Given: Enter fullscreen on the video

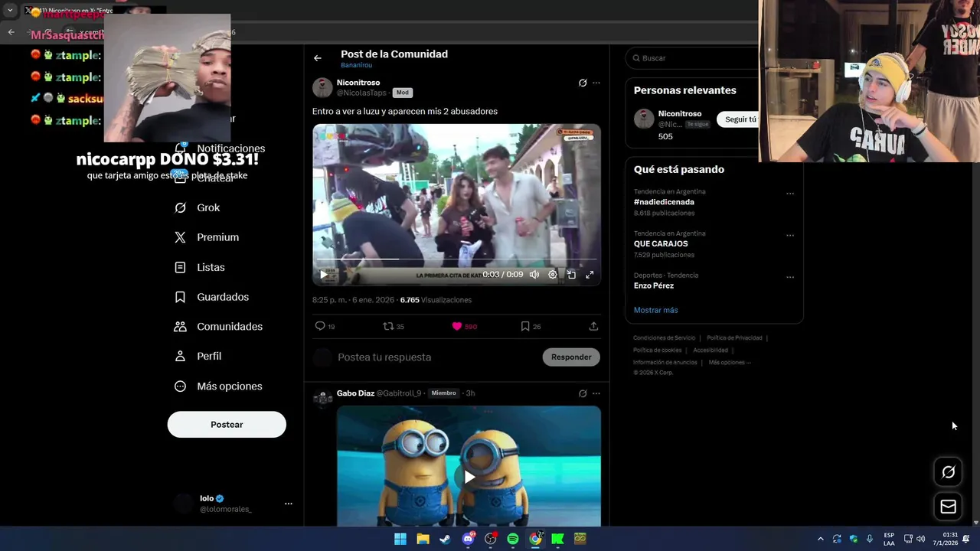Looking at the screenshot, I should click(590, 275).
